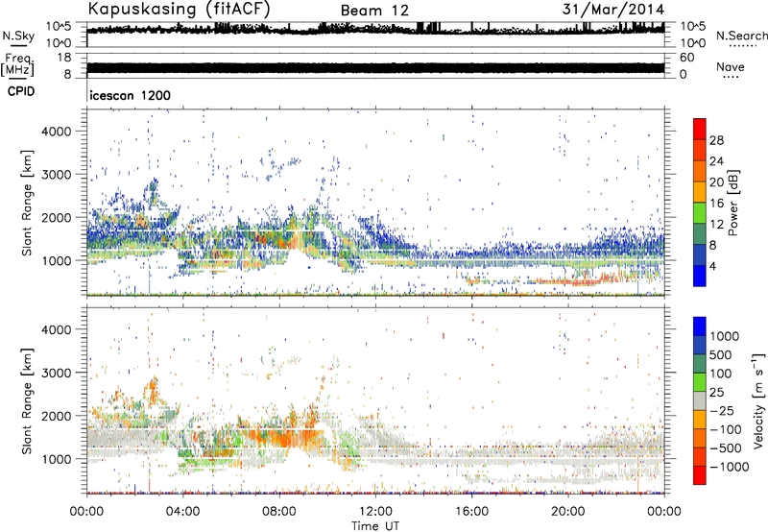768x532 pixels.
Task: Click the '4000' tick of the power plot
Action: [x=57, y=132]
